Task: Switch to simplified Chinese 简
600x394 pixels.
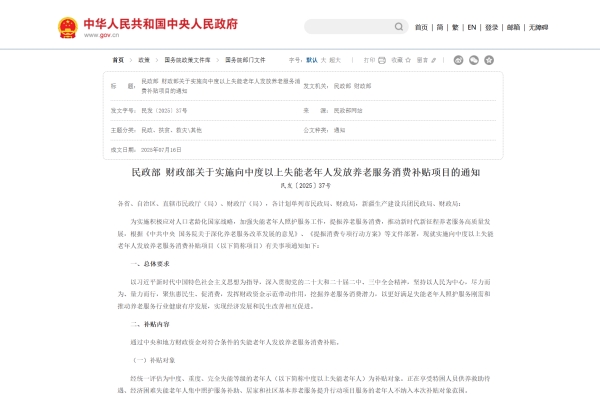Action: 440,28
